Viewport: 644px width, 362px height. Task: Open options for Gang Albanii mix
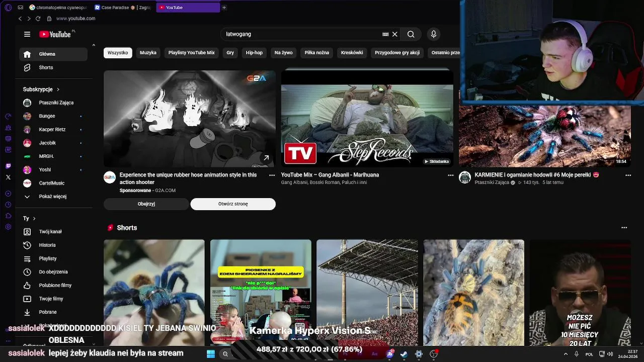tap(451, 175)
